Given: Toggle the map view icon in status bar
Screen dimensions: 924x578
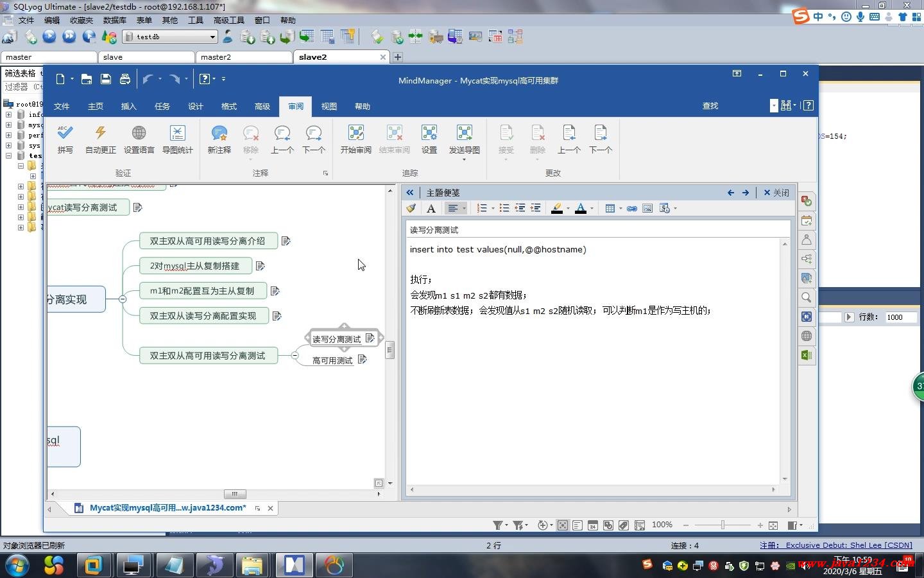Looking at the screenshot, I should (562, 525).
